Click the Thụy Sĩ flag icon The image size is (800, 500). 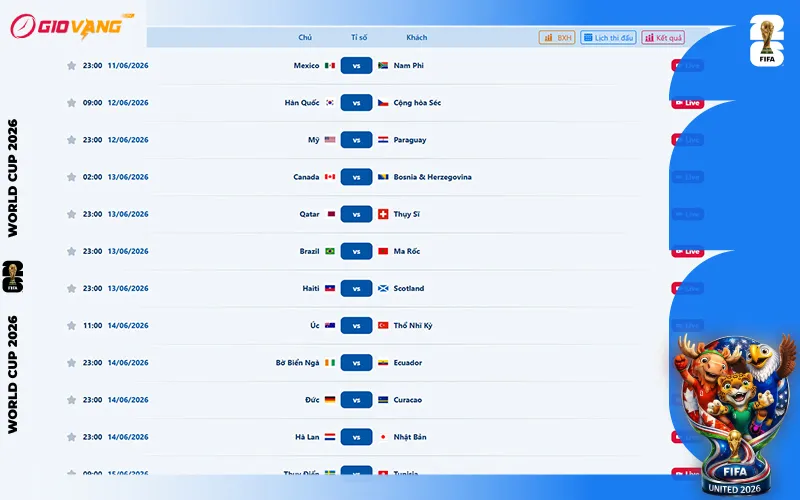pyautogui.click(x=383, y=214)
